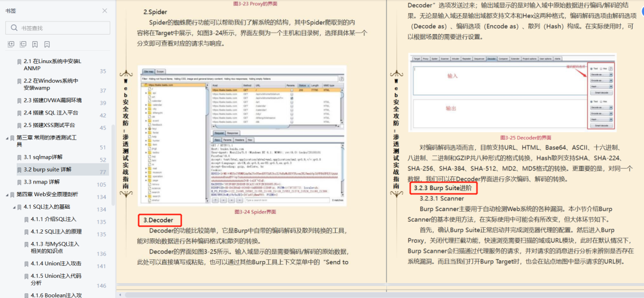The width and height of the screenshot is (644, 298).
Task: Open bookmark 4.1.4 Union注入攻击
Action: [56, 263]
